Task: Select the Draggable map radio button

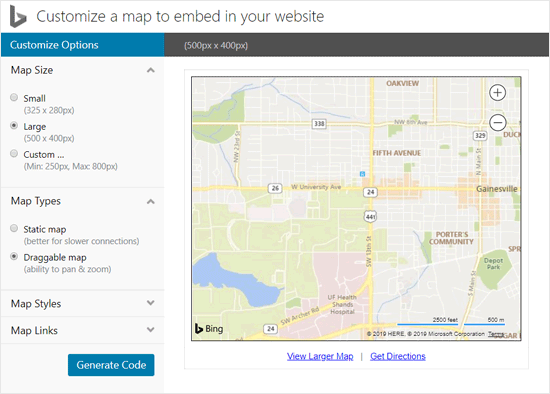Action: click(14, 256)
